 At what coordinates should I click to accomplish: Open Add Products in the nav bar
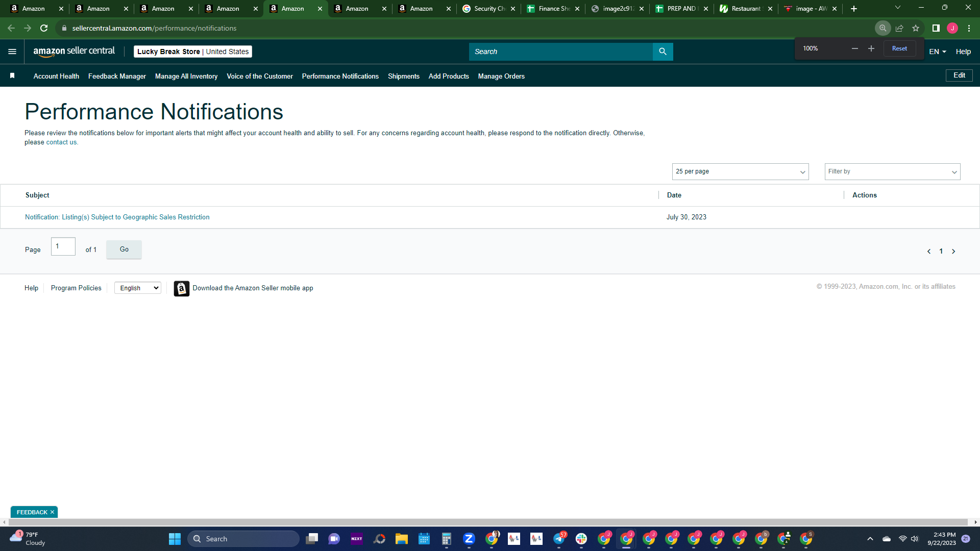[x=449, y=76]
